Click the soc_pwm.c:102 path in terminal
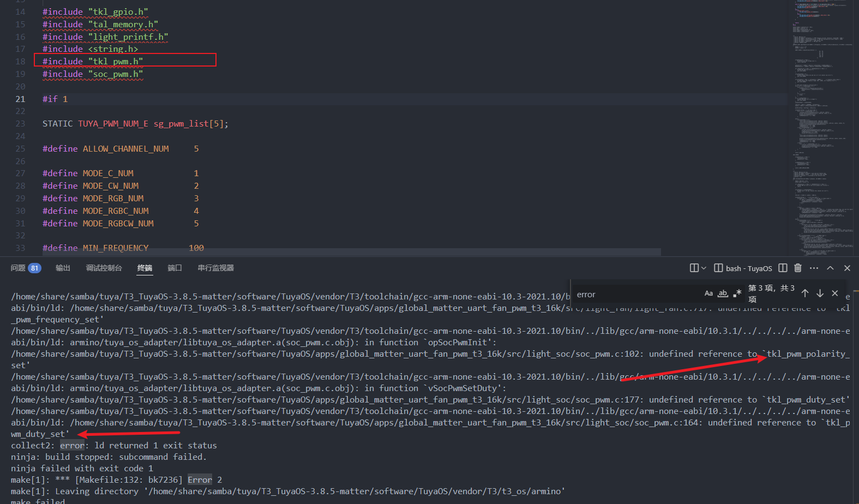Screen dimensions: 859x504 click(326, 354)
